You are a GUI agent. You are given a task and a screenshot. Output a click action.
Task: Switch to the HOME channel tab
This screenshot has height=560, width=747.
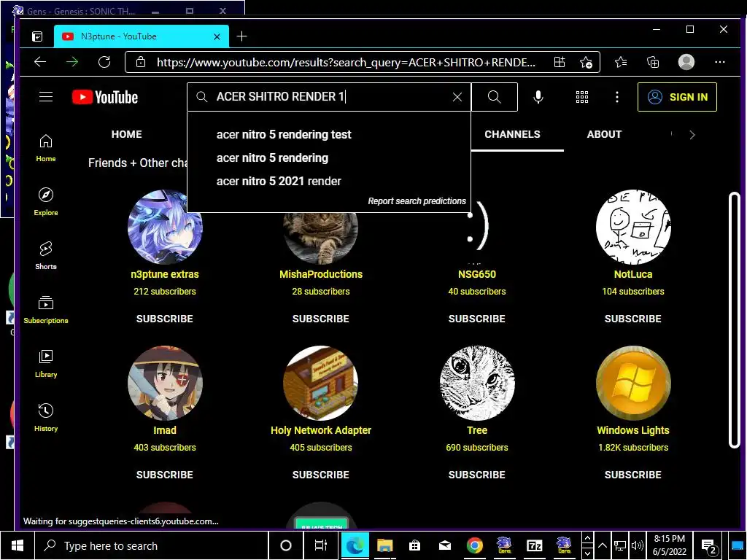127,134
